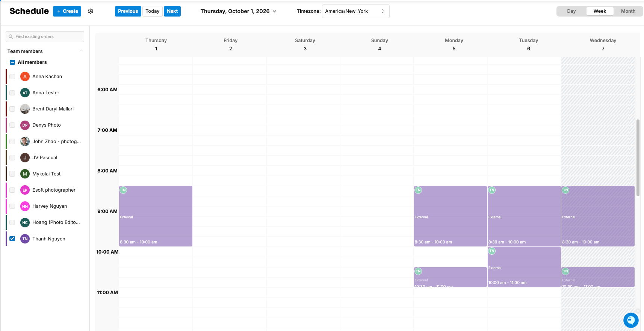The image size is (644, 331).
Task: Click TN badge on Tuesday 10:00 am event
Action: [x=492, y=251]
